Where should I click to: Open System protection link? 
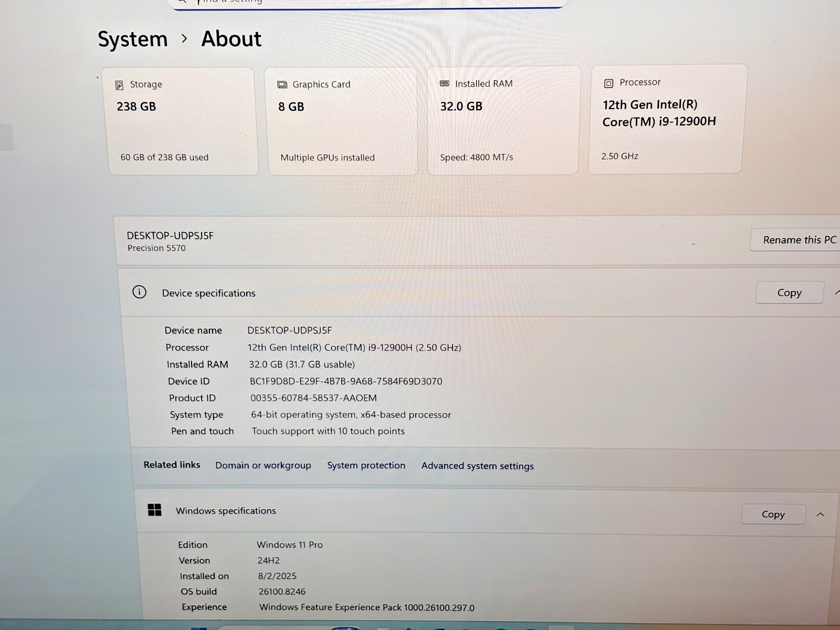[x=366, y=465]
